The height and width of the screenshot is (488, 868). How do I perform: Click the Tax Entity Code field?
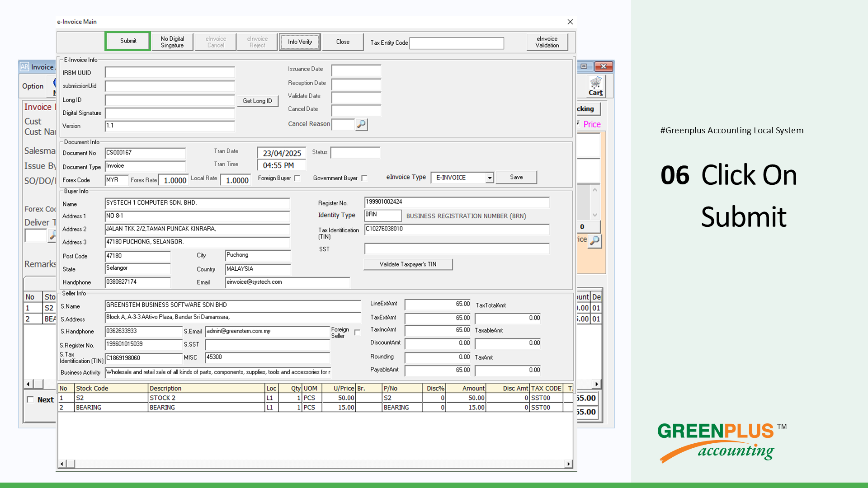coord(457,43)
